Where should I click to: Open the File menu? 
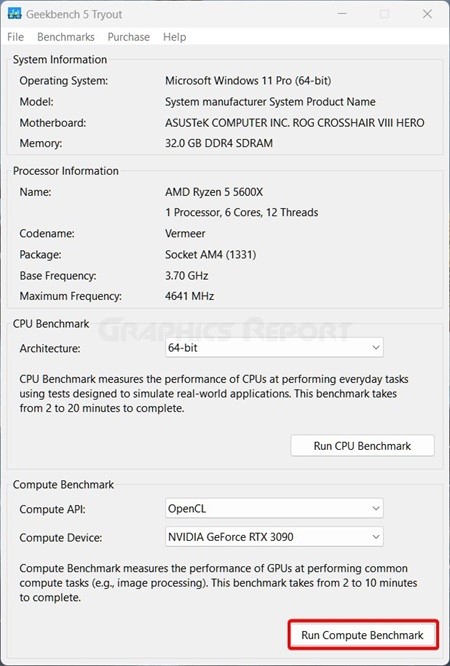[16, 37]
